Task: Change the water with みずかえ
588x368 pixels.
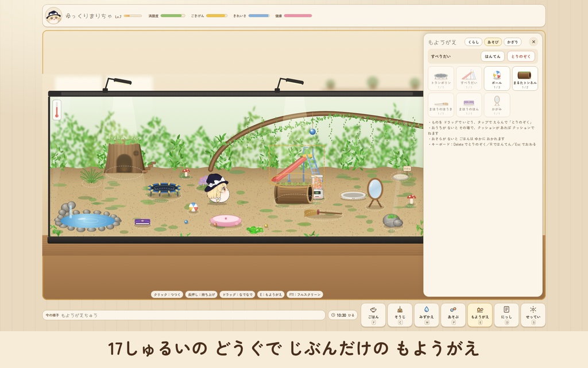Action: tap(427, 315)
